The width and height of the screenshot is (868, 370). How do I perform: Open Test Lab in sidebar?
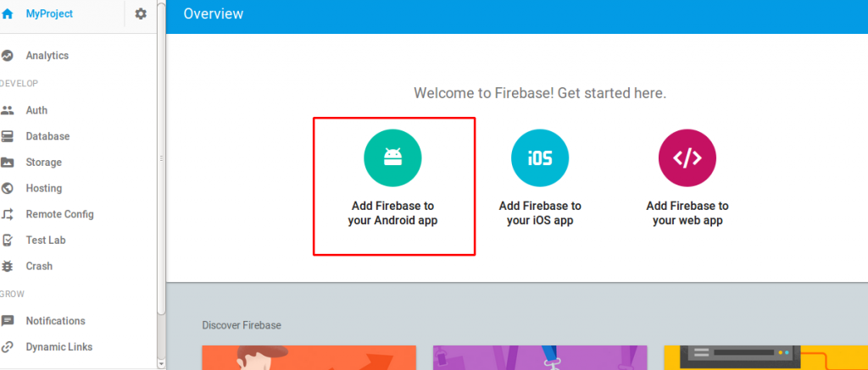pos(46,240)
